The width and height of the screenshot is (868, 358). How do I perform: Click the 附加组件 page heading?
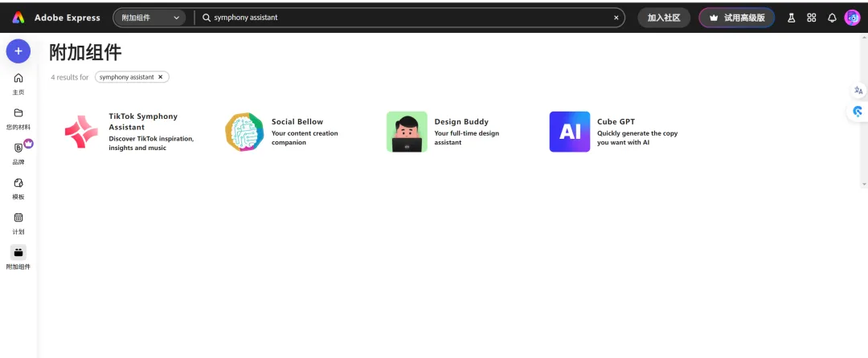point(85,52)
